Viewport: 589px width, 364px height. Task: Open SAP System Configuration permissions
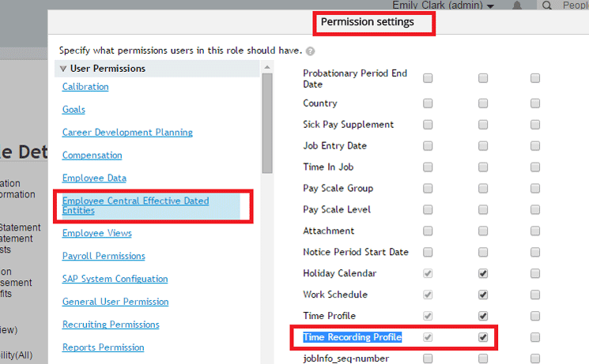(115, 279)
